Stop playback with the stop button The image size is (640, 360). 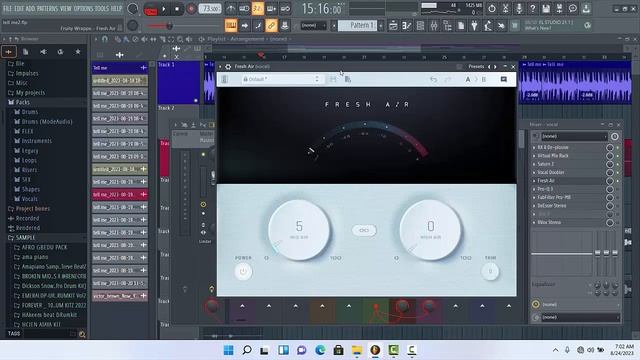pyautogui.click(x=177, y=9)
